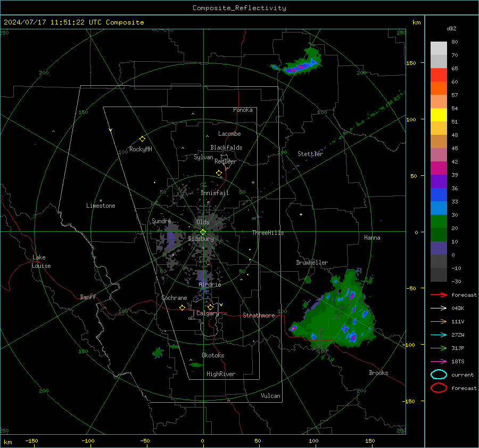Click the white 04DK arrow in the legend
479x448 pixels.
(439, 308)
